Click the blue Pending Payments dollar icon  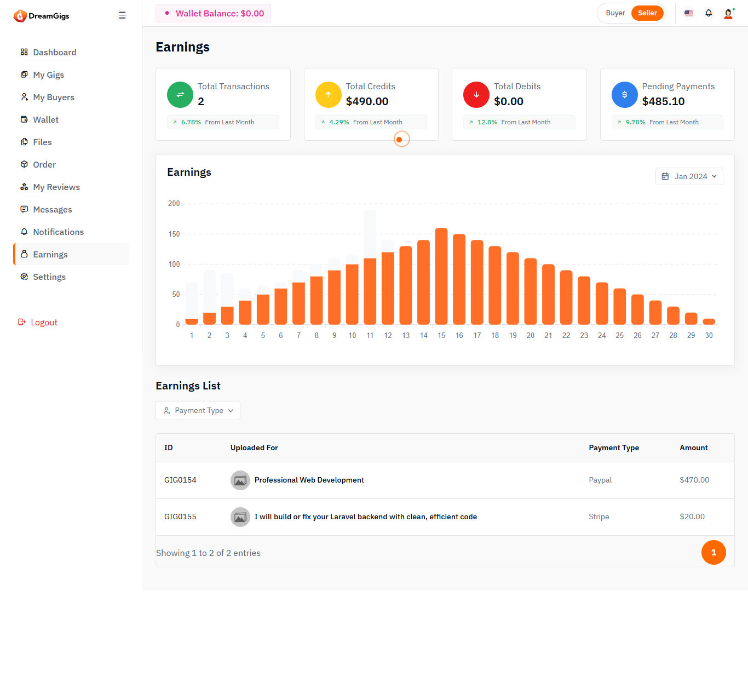(x=625, y=95)
